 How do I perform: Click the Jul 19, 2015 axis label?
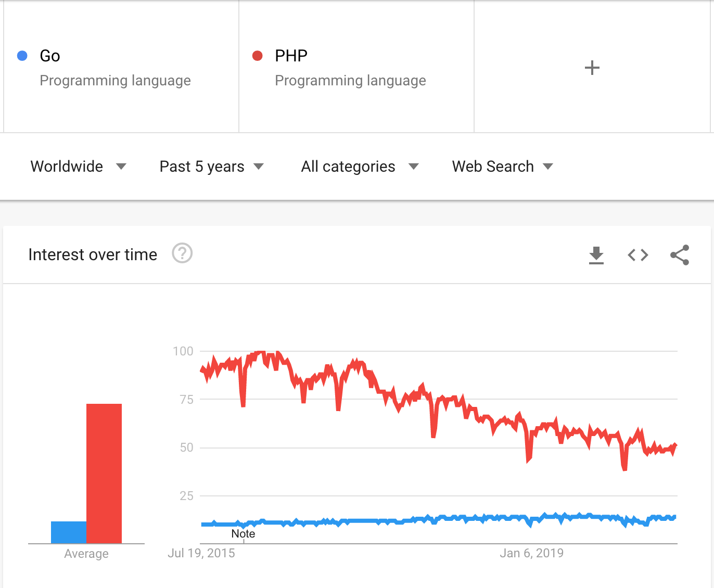[201, 553]
